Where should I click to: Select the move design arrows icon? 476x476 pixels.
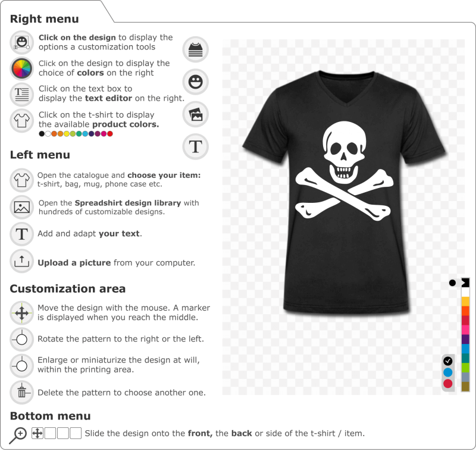(x=21, y=313)
